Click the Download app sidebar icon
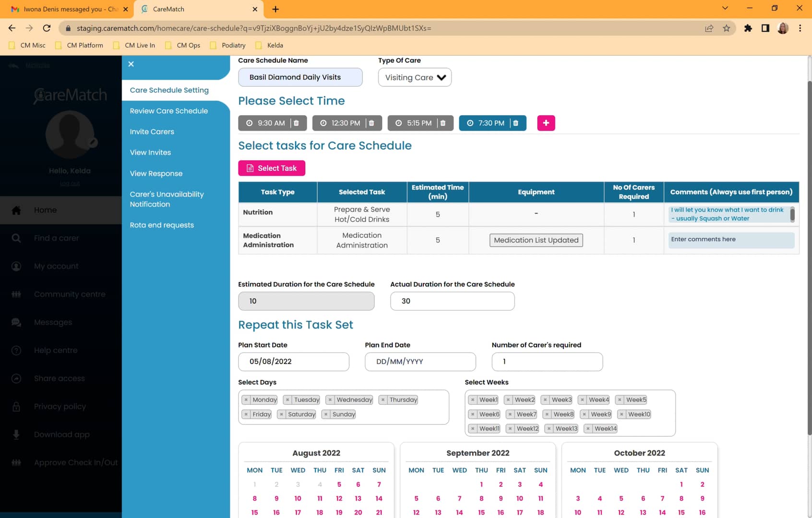Viewport: 812px width, 518px height. (x=16, y=434)
